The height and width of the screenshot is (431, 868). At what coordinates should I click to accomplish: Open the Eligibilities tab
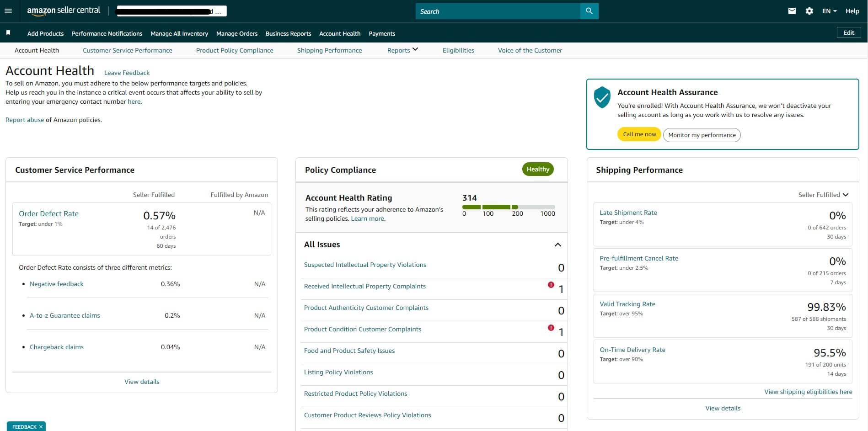pos(458,50)
